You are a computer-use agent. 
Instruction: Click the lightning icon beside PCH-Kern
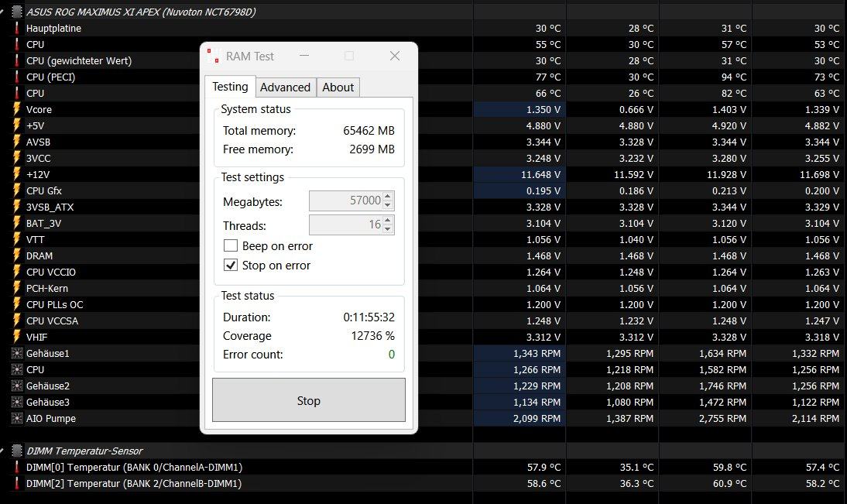pyautogui.click(x=17, y=288)
